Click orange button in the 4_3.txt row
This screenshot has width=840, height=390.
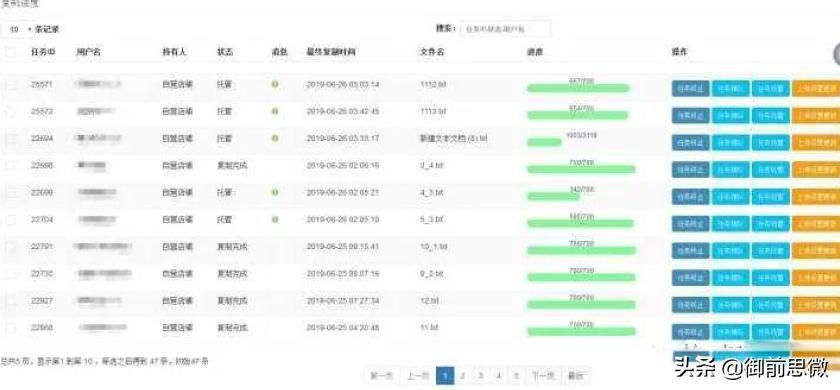click(x=816, y=197)
